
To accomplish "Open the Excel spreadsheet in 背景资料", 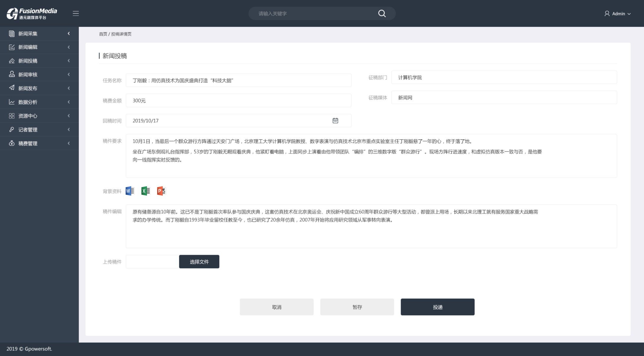I will [x=145, y=191].
